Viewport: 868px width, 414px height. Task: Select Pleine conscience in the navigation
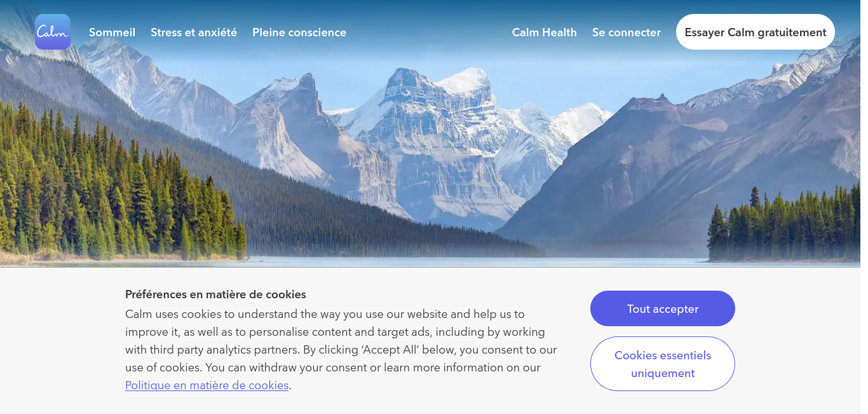(x=299, y=32)
